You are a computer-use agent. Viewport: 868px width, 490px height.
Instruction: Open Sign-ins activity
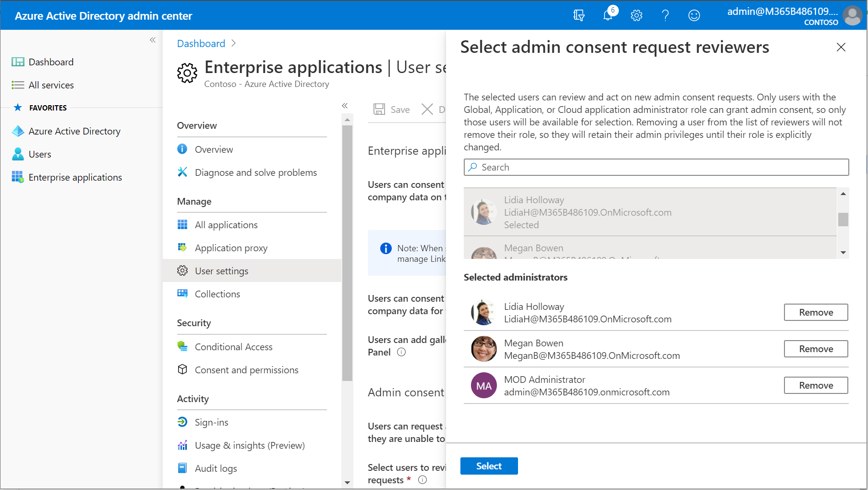[211, 422]
